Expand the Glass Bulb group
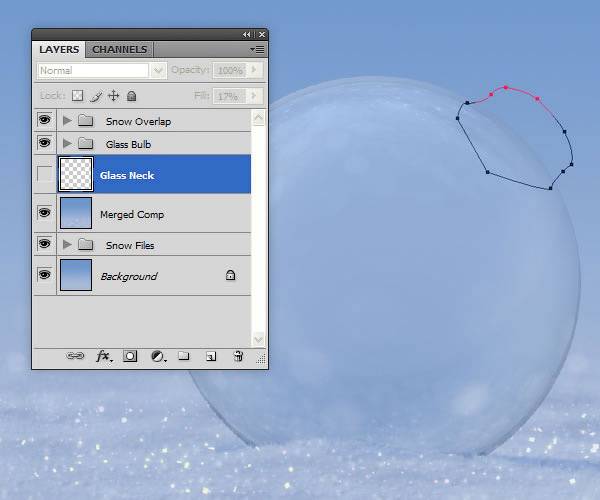This screenshot has height=500, width=600. pos(67,143)
